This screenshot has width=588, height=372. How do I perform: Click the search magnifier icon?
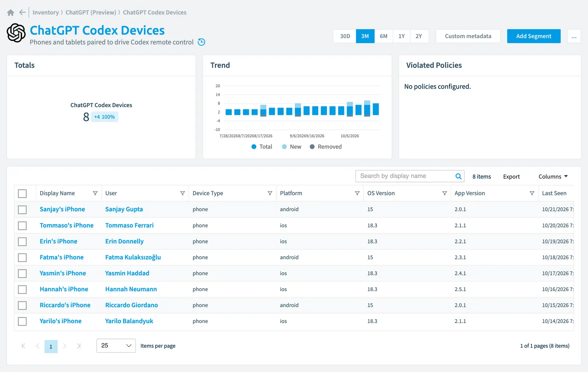pos(458,176)
